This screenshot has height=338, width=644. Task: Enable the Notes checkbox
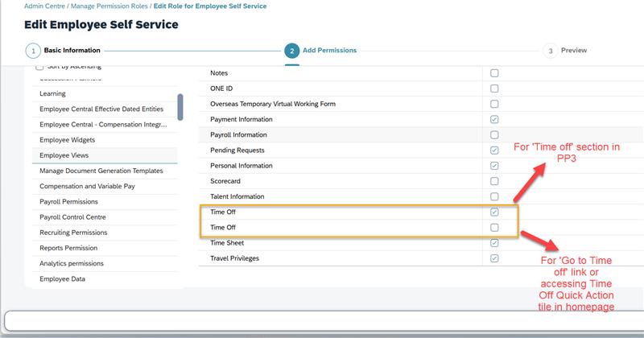pos(494,73)
